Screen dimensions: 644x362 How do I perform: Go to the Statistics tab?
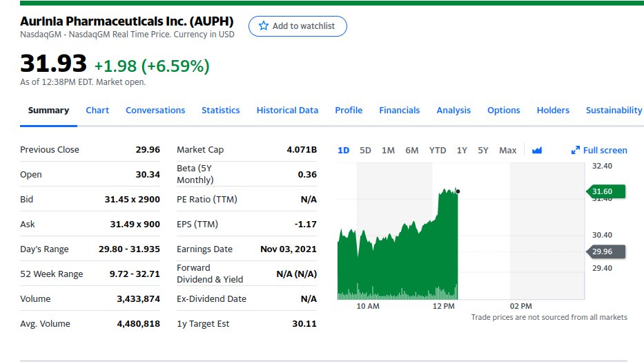coord(221,110)
